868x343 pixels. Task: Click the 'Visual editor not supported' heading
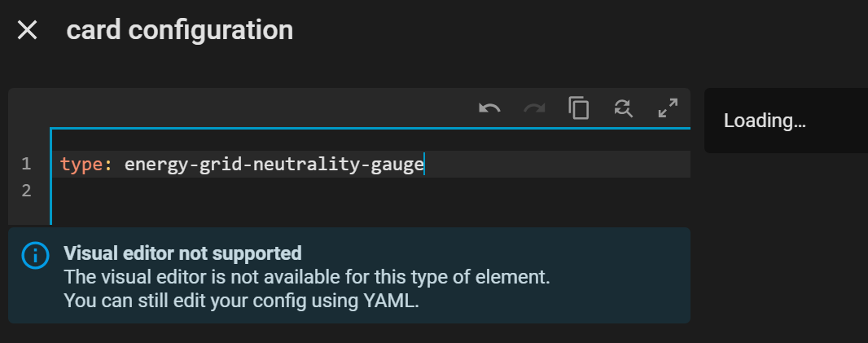tap(182, 253)
